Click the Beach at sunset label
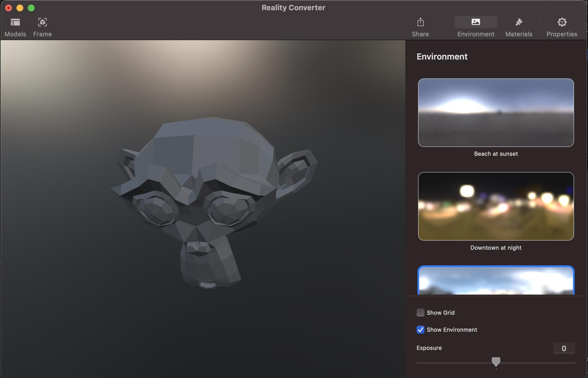 tap(495, 154)
